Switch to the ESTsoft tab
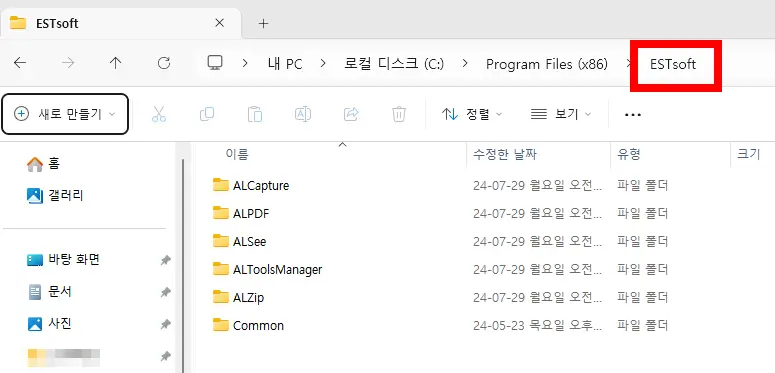The height and width of the screenshot is (373, 775). [x=121, y=23]
